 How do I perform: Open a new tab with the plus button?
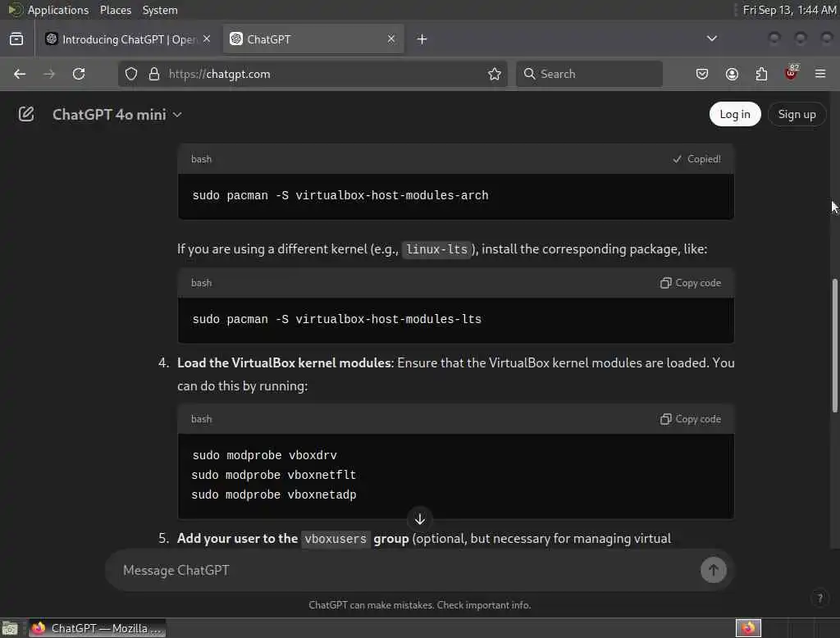pos(422,39)
